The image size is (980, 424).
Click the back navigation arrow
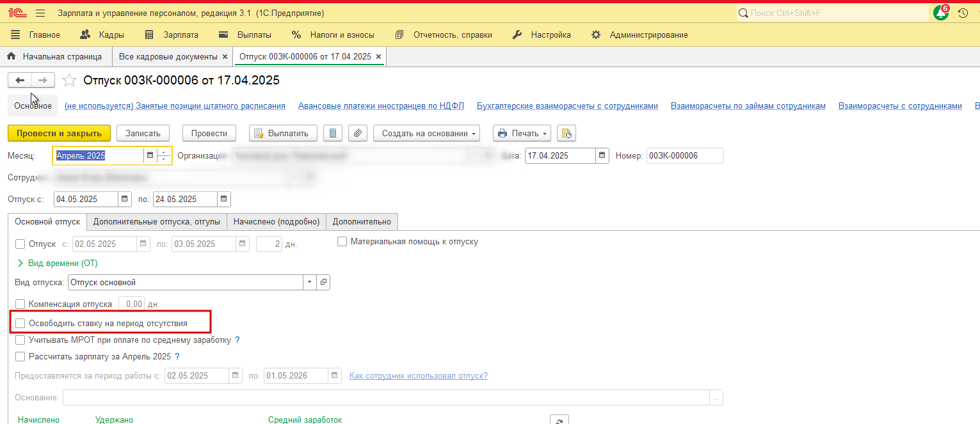pos(20,80)
